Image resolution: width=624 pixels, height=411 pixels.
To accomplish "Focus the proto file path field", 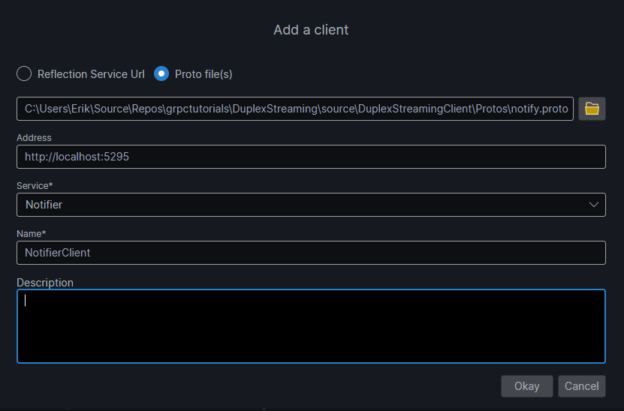I will pos(295,108).
